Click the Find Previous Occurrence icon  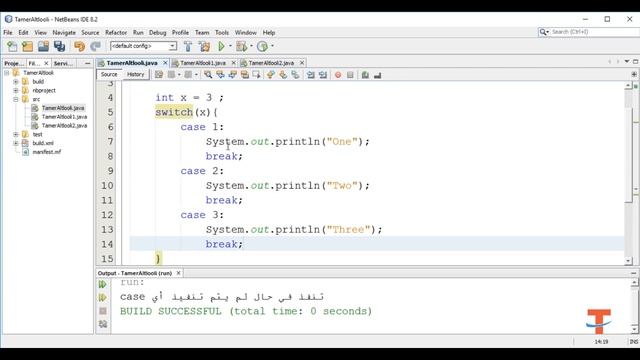click(x=220, y=75)
